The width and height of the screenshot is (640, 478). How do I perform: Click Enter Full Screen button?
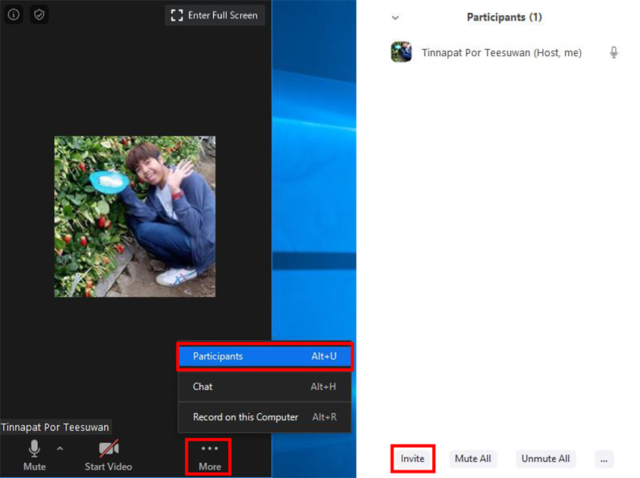click(215, 16)
